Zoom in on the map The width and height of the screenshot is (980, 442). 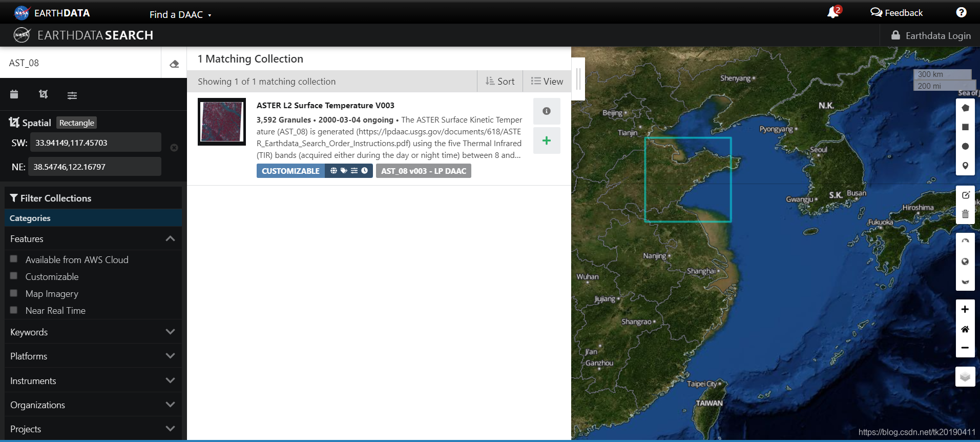(965, 309)
